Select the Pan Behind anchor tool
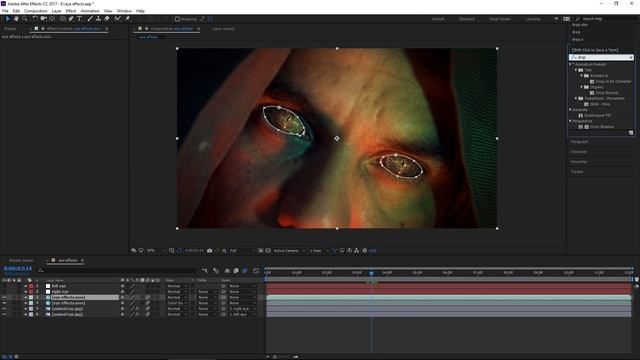640x360 pixels. tap(52, 19)
